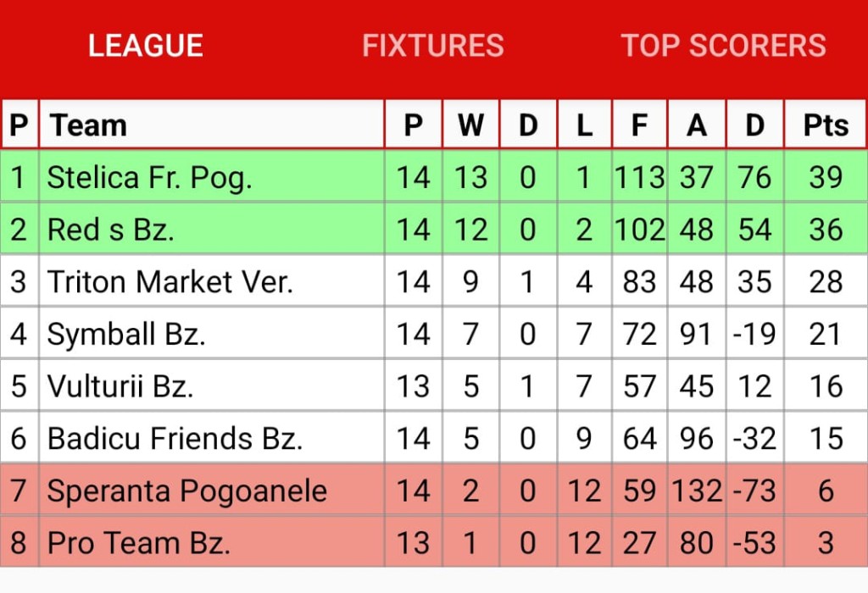The image size is (868, 593).
Task: Open the TOP SCORERS tab
Action: point(724,46)
